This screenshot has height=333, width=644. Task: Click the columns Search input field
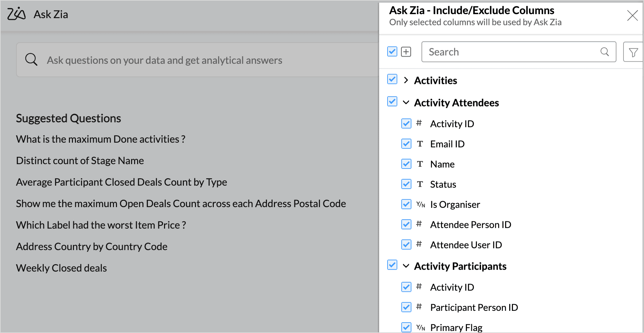point(519,52)
